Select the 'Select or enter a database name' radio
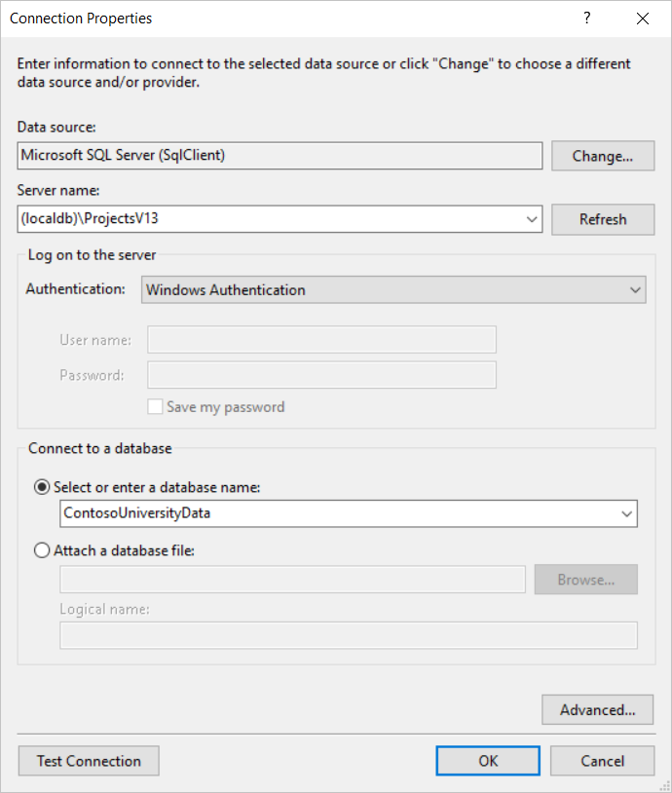 (42, 487)
